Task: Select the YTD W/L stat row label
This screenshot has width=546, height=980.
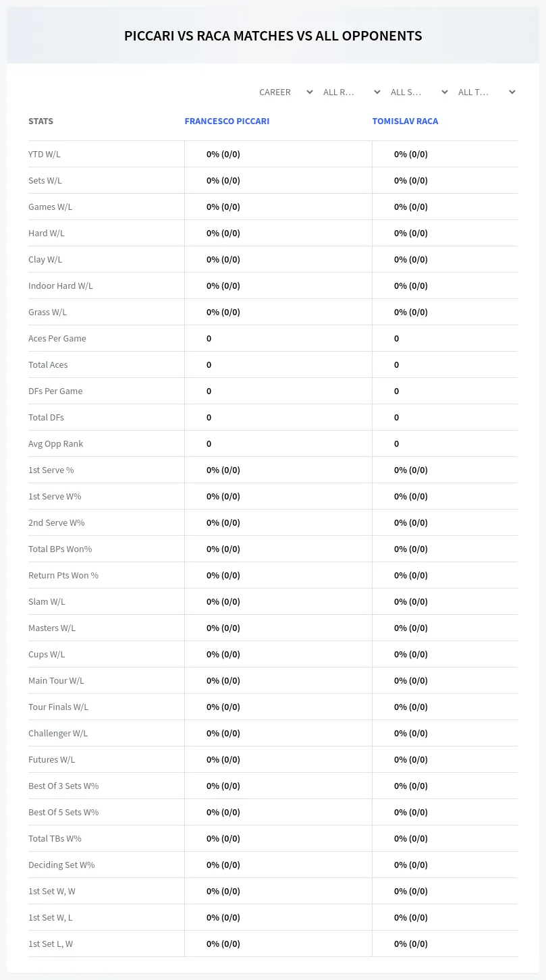Action: click(45, 154)
